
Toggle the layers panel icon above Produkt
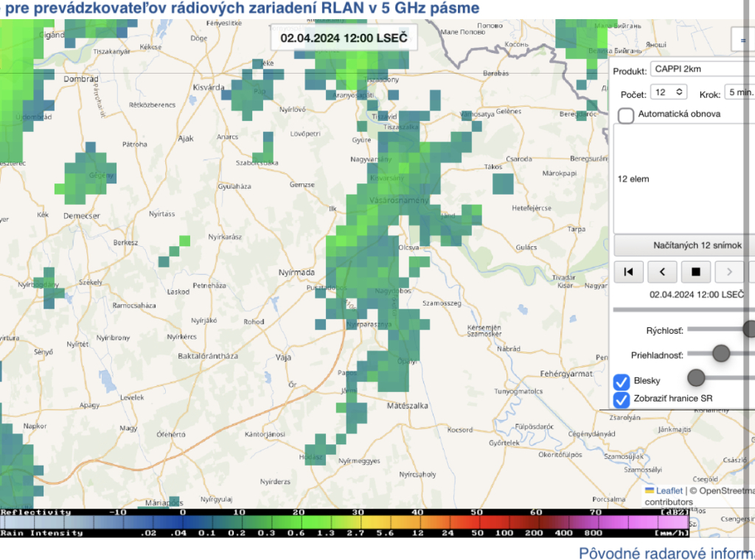pyautogui.click(x=742, y=41)
